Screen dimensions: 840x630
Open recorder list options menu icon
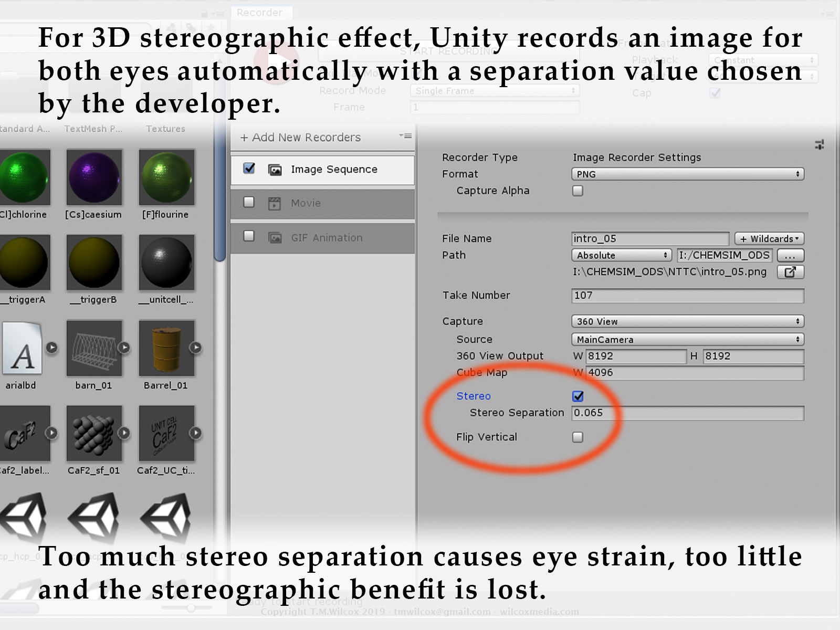click(405, 136)
